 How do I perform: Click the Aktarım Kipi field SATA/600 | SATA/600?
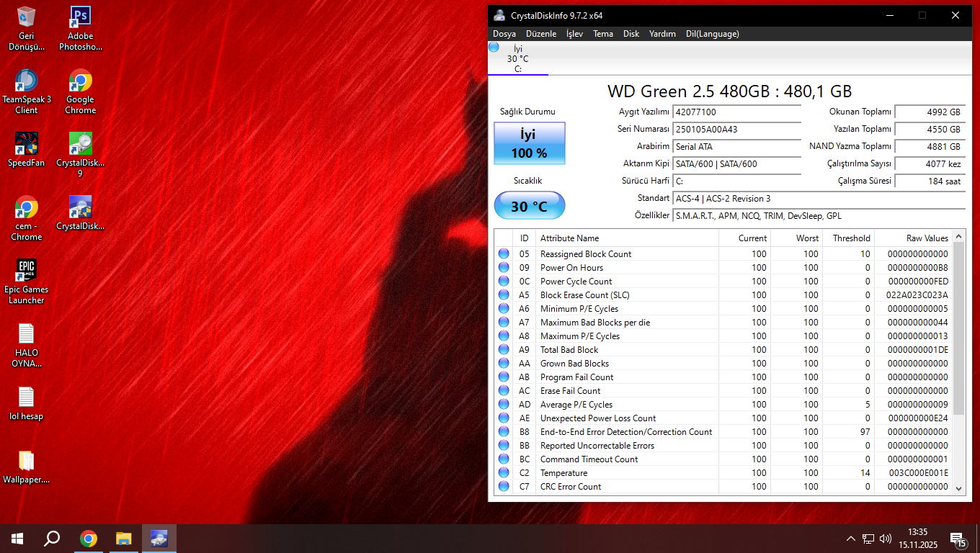pyautogui.click(x=736, y=164)
